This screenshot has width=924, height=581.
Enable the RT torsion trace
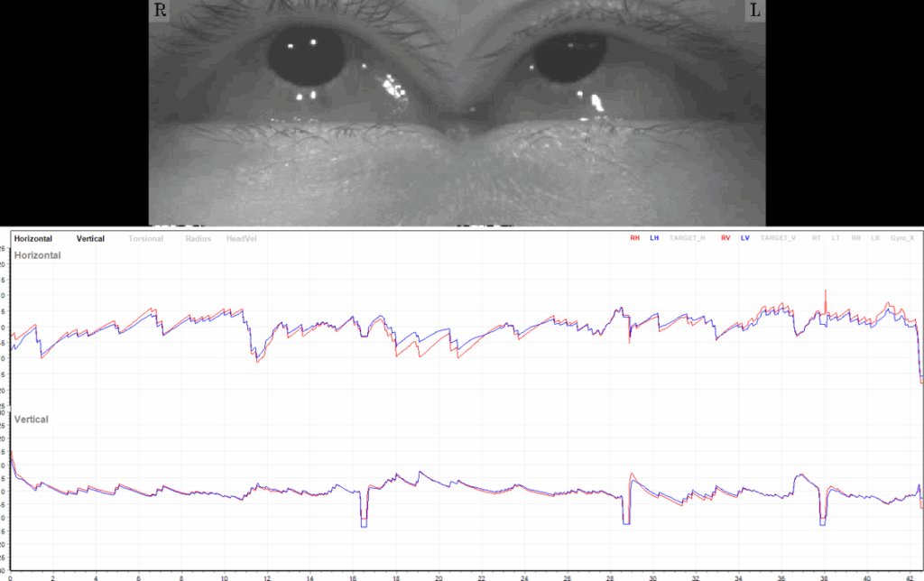pyautogui.click(x=816, y=238)
